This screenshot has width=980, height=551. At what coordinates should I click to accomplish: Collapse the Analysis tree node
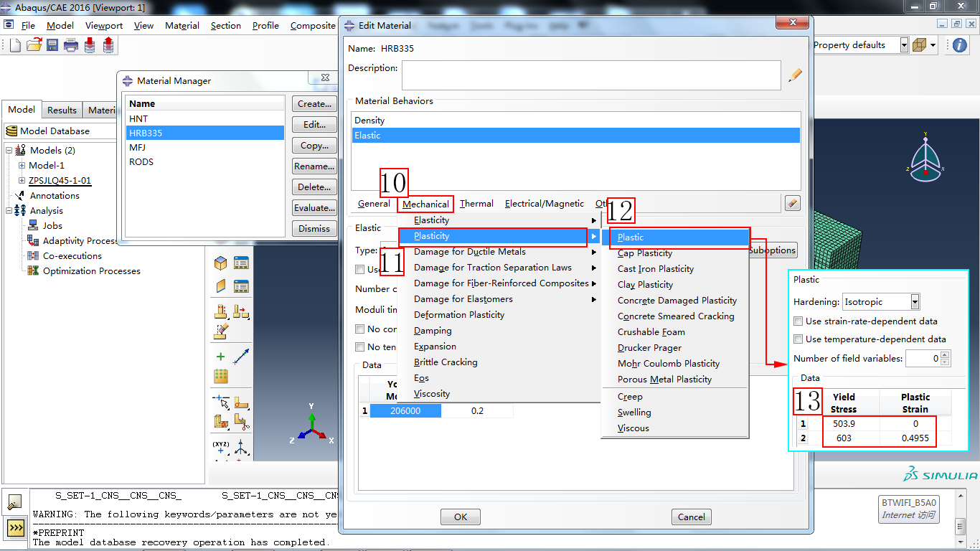[9, 211]
